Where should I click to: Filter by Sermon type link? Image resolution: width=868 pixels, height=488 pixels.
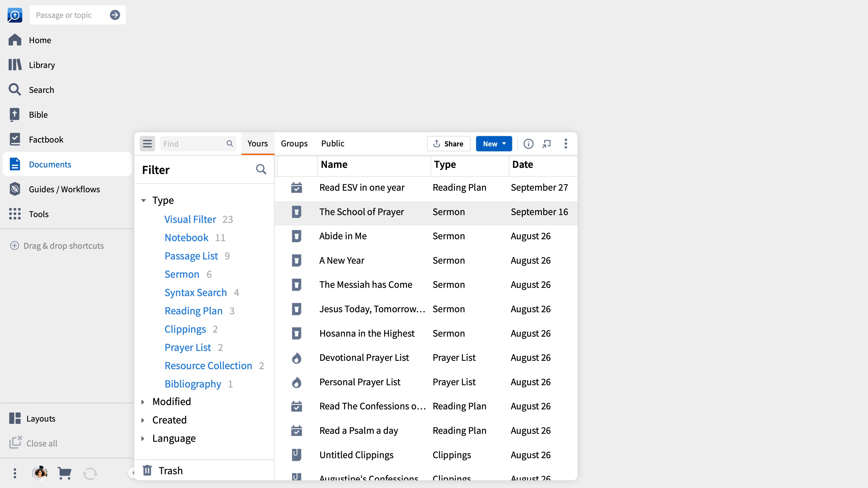pos(182,274)
